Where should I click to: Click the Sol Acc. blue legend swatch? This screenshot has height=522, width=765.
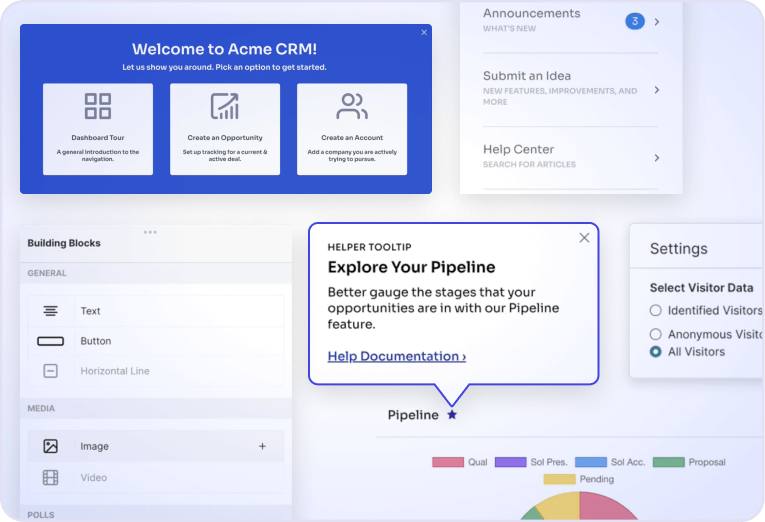(591, 462)
